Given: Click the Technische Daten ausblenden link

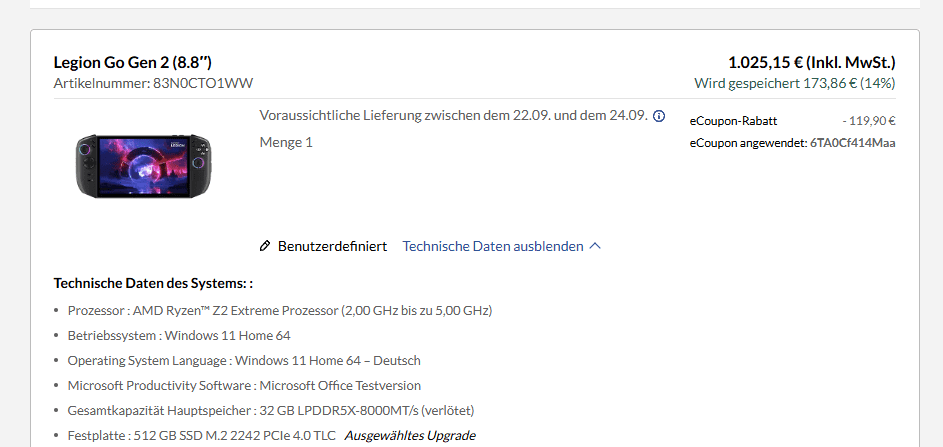Looking at the screenshot, I should coord(492,246).
